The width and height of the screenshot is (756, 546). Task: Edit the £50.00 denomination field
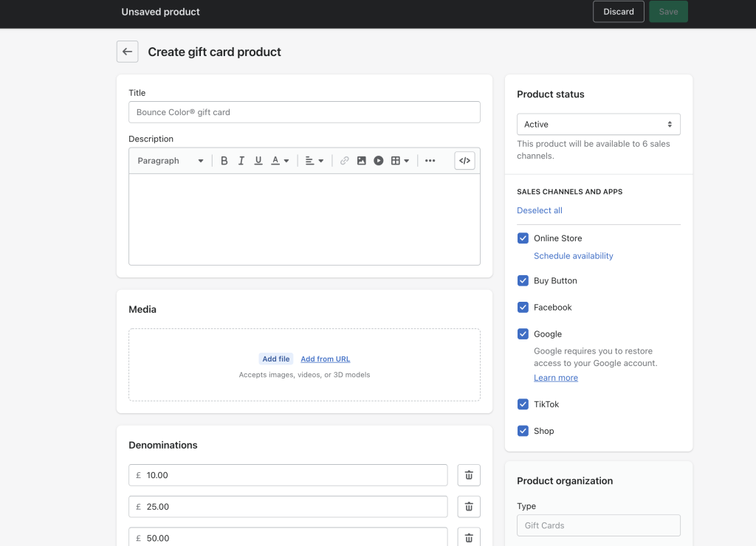pyautogui.click(x=288, y=538)
